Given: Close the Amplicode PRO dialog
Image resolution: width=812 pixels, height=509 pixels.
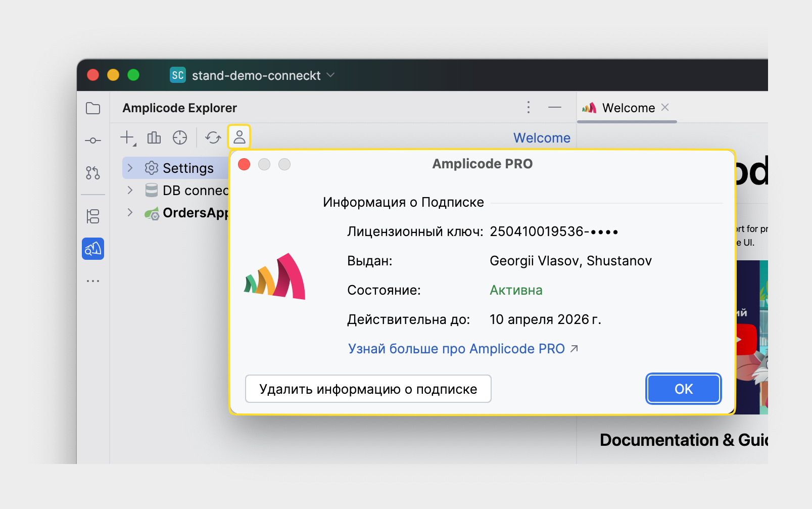Looking at the screenshot, I should point(244,164).
